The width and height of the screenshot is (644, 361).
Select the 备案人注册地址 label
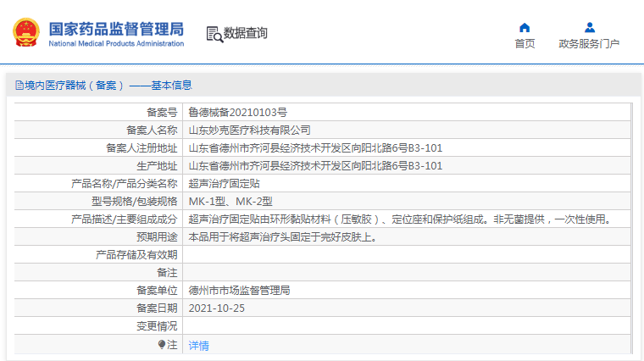(142, 147)
